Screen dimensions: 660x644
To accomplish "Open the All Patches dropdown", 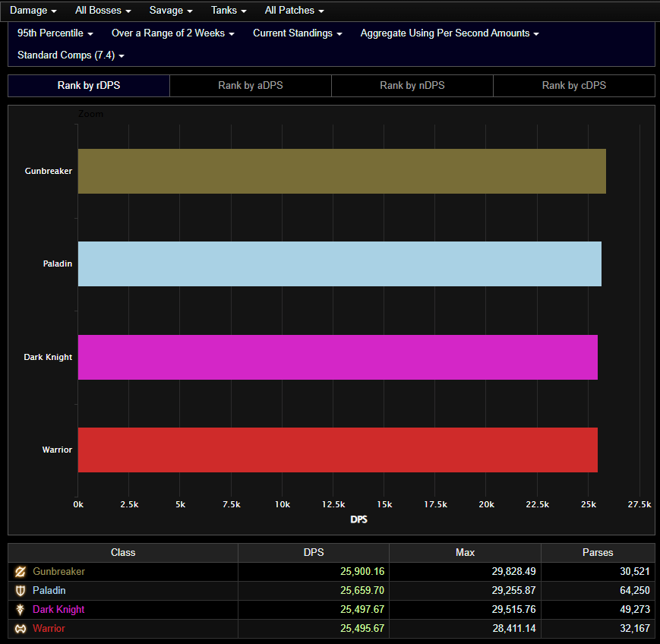I will point(294,11).
